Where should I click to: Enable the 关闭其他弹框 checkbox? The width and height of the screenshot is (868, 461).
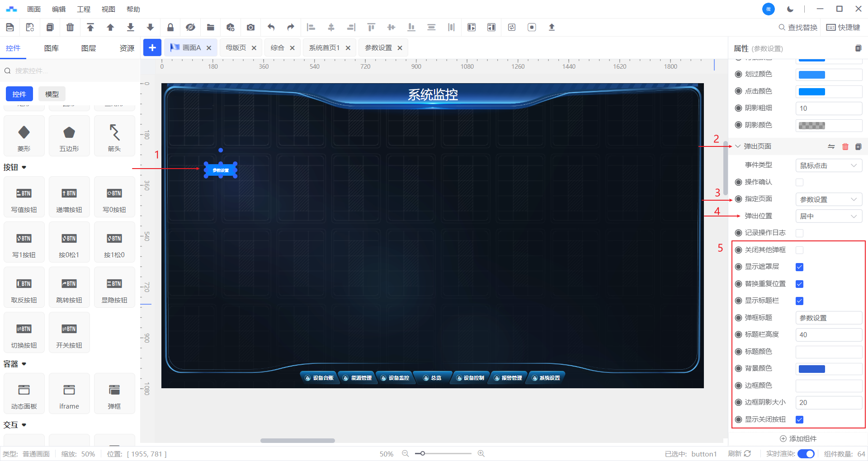(799, 250)
